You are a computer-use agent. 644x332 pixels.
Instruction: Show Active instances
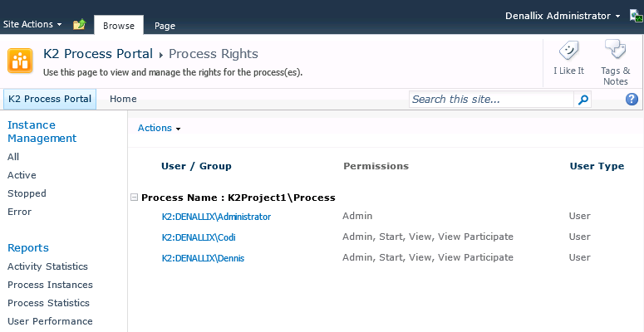click(x=22, y=175)
